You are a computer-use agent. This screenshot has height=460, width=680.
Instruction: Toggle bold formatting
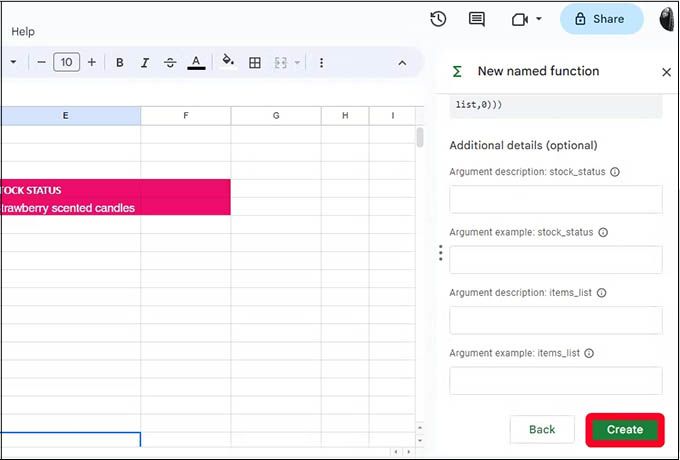pos(120,63)
